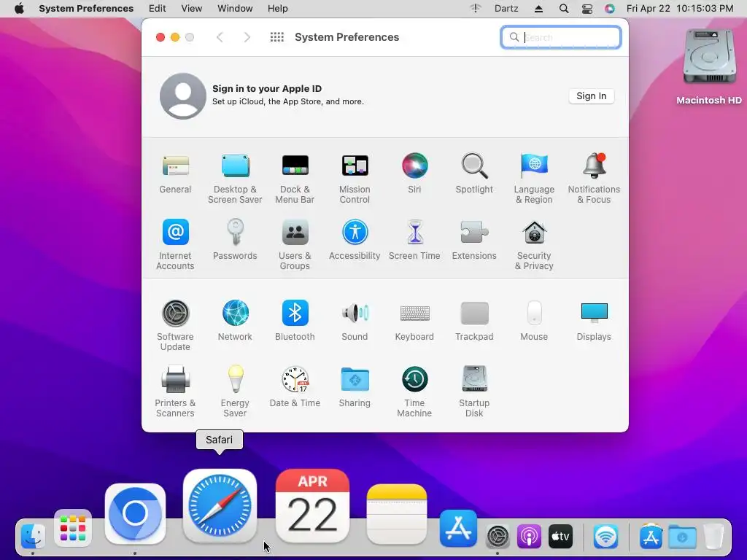Click the System Preferences search field
The width and height of the screenshot is (747, 560).
coord(561,37)
